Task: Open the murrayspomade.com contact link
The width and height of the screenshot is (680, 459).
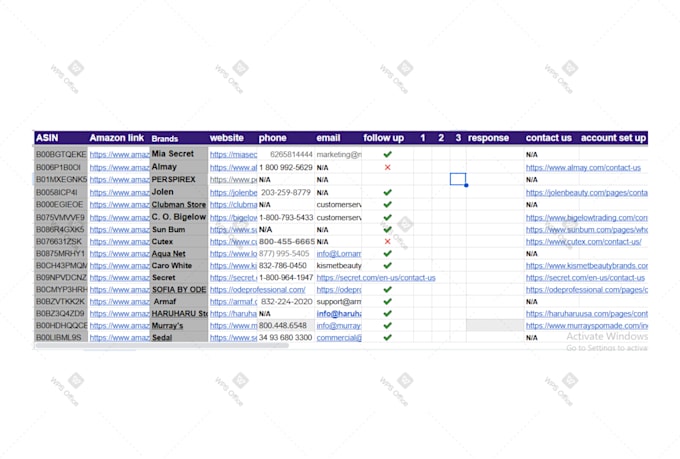Action: (x=587, y=325)
